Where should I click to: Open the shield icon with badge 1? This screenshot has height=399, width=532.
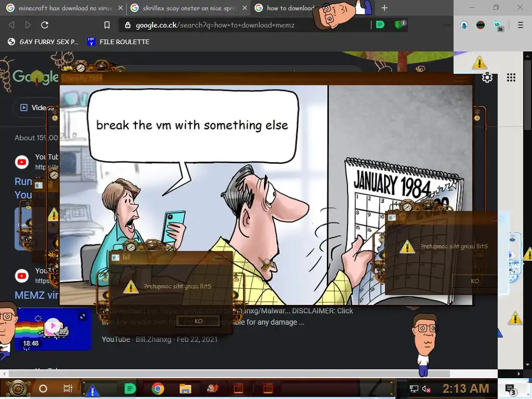point(400,24)
